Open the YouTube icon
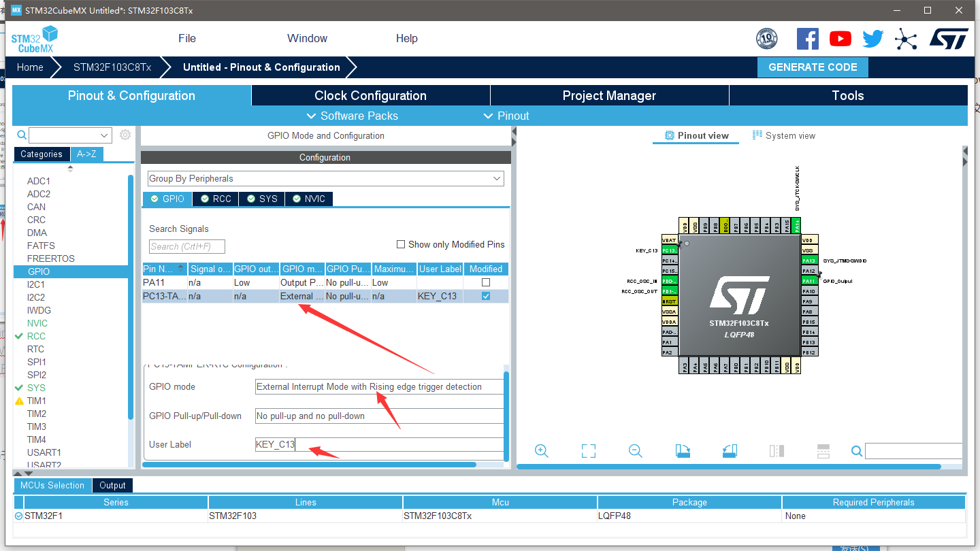Screen dimensions: 980x551 click(840, 39)
